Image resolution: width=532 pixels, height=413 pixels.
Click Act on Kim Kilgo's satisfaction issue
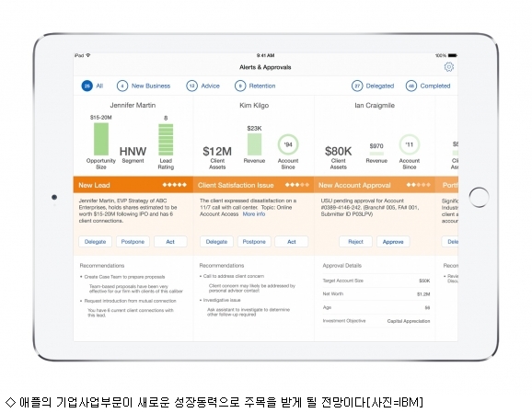click(292, 241)
